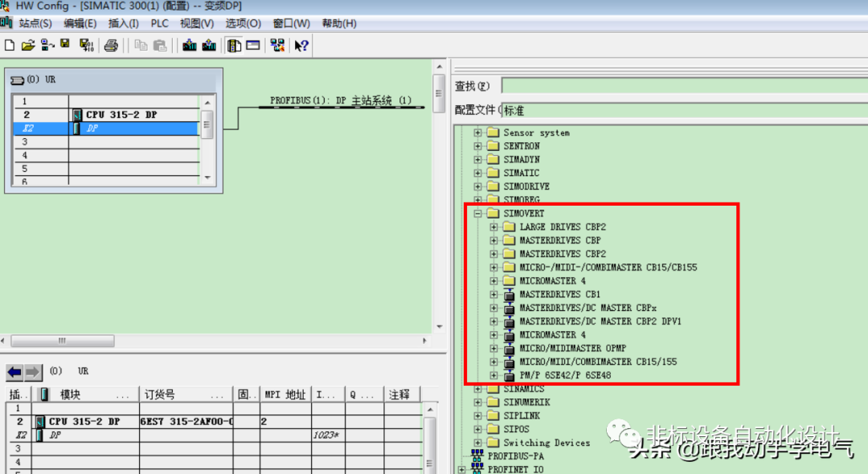Toggle the hardware catalog panel visibility
The image size is (868, 474).
point(235,46)
